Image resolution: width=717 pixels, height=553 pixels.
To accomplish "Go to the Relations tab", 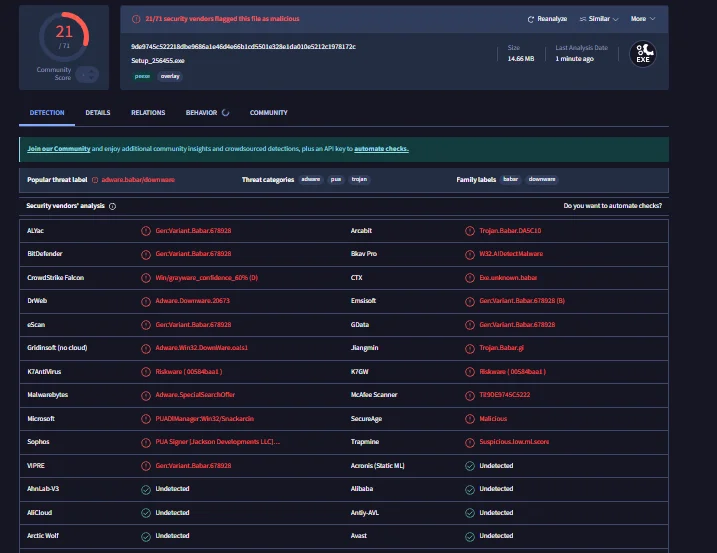I will click(x=148, y=113).
